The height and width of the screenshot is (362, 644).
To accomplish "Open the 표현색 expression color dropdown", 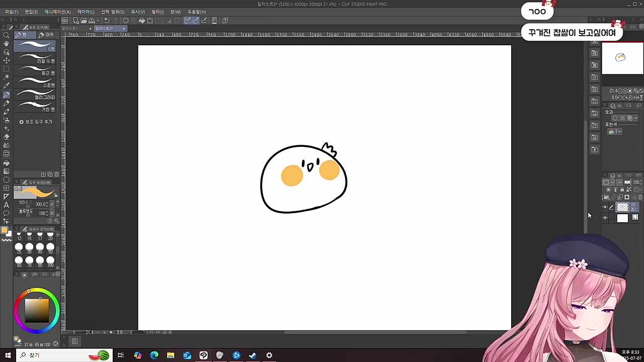I will [x=615, y=132].
